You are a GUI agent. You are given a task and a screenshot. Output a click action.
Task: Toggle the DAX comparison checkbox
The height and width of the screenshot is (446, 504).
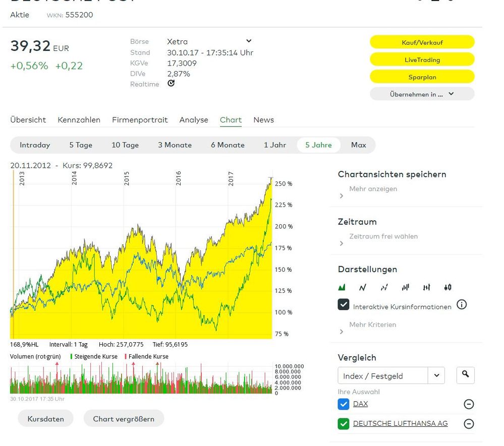point(344,404)
